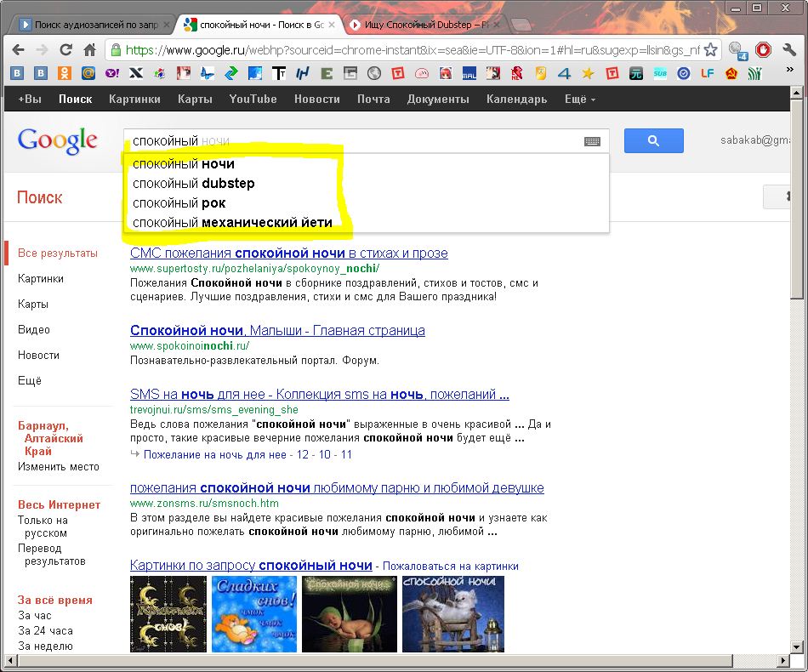Open Почта in the top bar

(373, 99)
